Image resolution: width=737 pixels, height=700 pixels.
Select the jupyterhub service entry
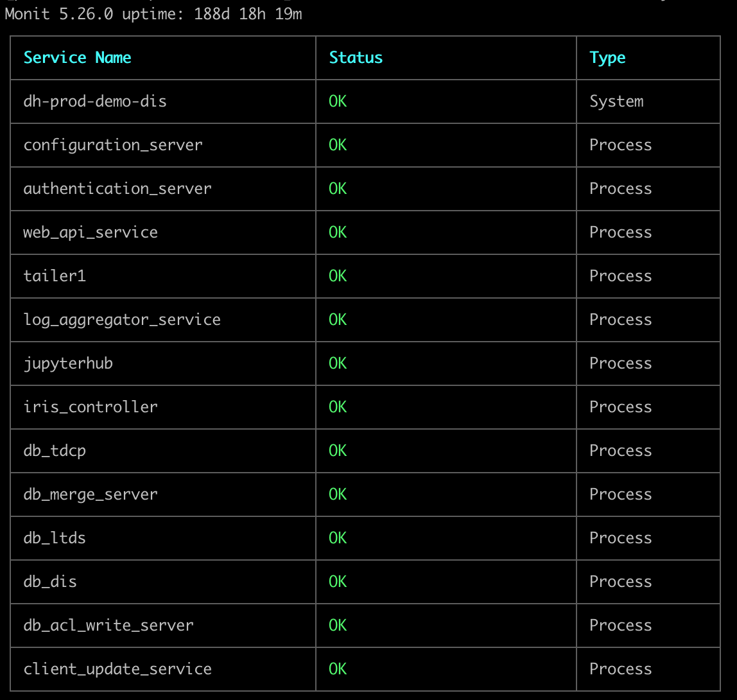[68, 364]
